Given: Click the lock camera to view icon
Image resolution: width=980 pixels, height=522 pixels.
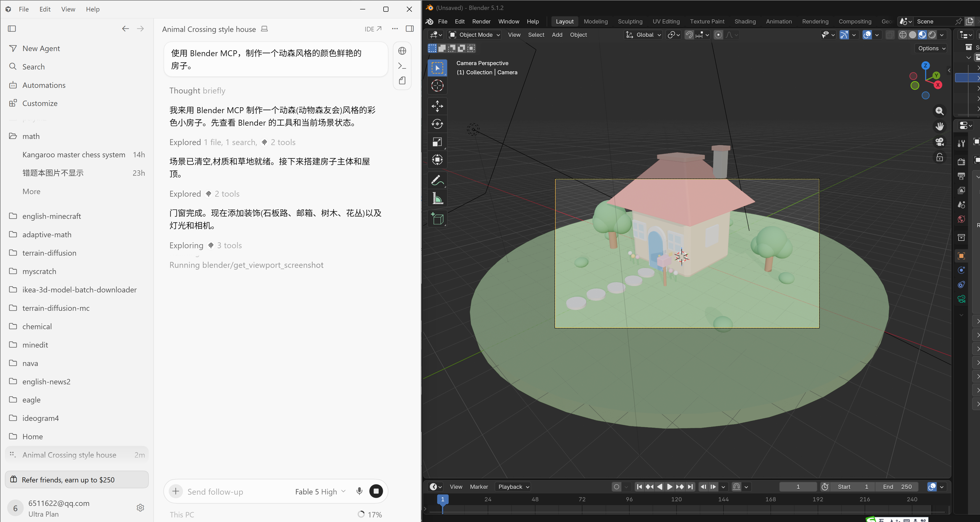Looking at the screenshot, I should pos(939,157).
